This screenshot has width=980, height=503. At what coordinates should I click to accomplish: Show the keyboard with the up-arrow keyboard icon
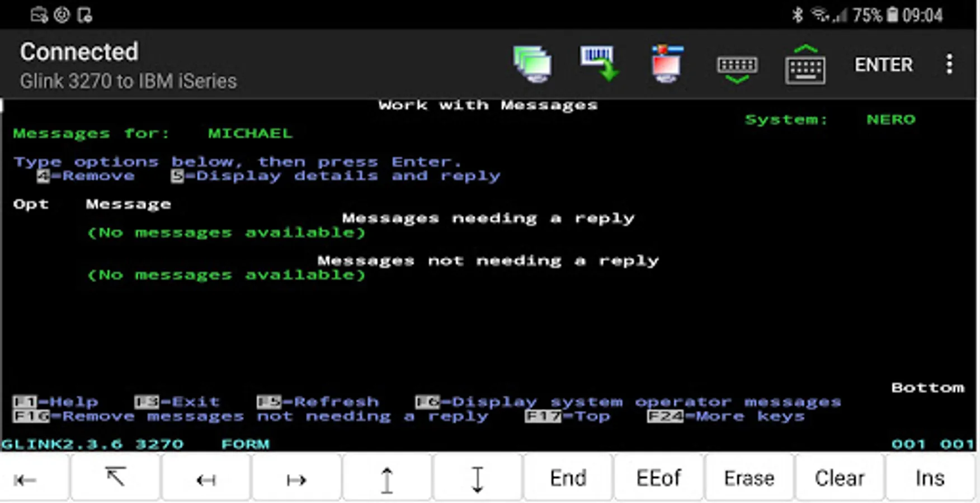coord(805,64)
